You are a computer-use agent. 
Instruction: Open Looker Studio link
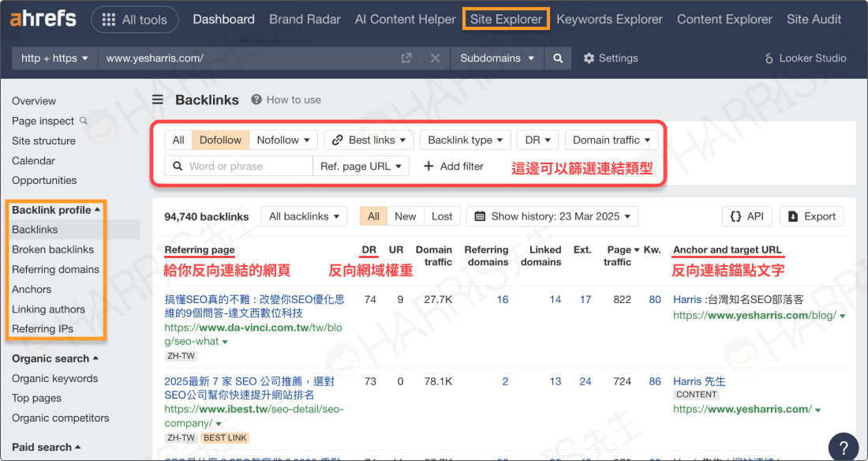point(805,58)
